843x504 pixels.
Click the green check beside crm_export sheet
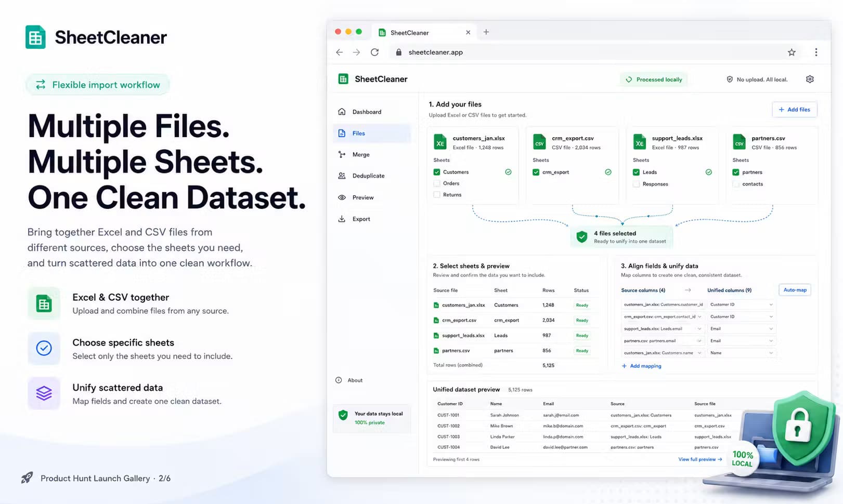coord(608,172)
